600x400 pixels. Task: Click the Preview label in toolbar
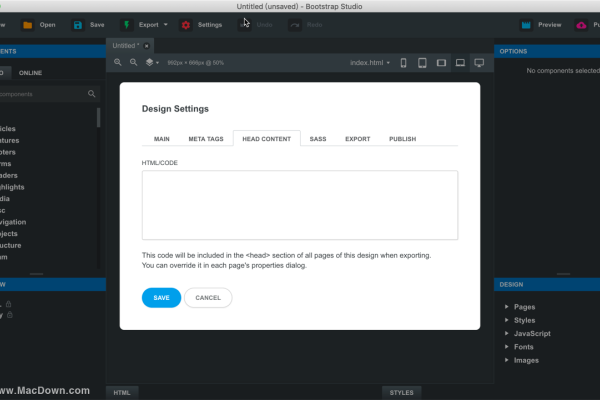549,25
